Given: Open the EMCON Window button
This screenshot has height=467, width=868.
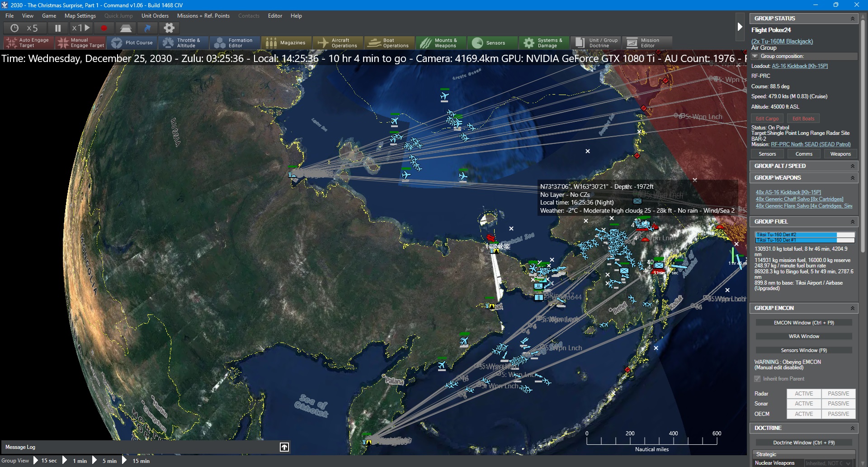Looking at the screenshot, I should pyautogui.click(x=804, y=323).
